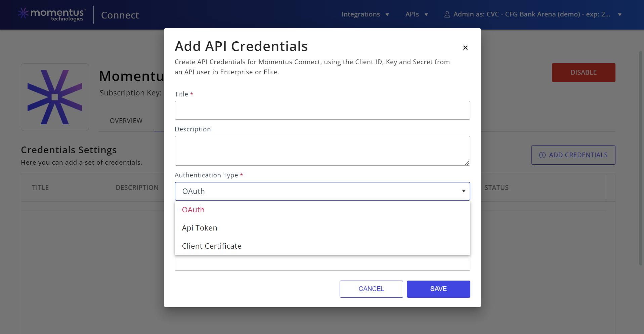The width and height of the screenshot is (644, 334).
Task: Click inside the Title input field
Action: [322, 110]
